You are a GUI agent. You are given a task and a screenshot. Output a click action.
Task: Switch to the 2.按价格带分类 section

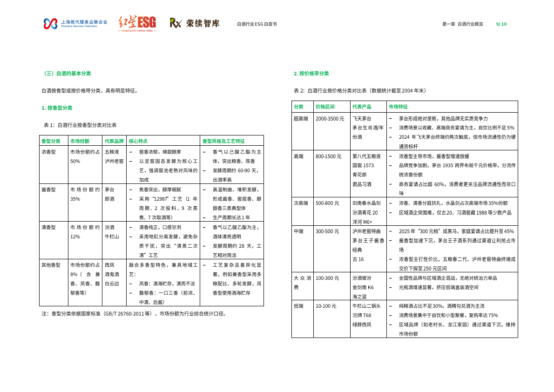311,73
